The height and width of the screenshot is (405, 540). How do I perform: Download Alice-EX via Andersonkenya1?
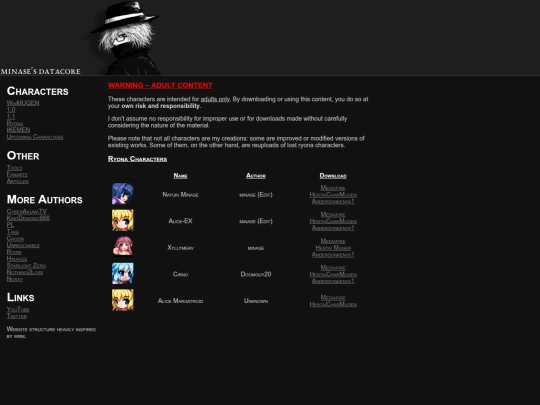click(333, 228)
